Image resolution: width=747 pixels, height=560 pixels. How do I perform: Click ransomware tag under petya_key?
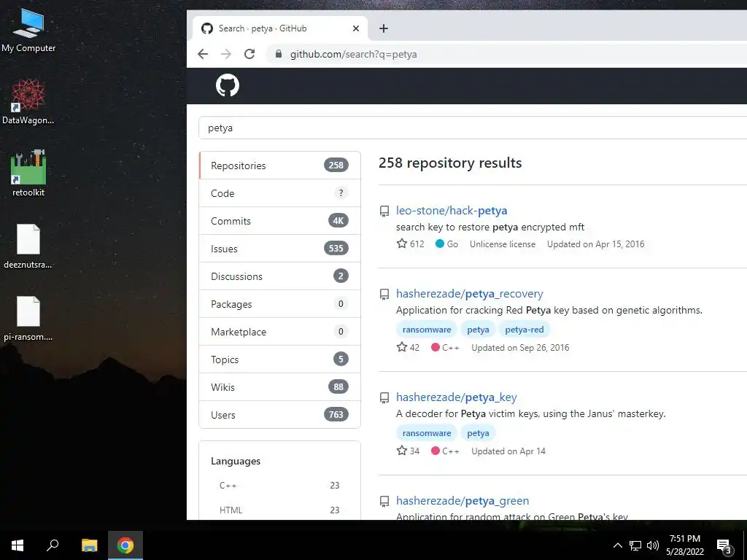pos(426,433)
